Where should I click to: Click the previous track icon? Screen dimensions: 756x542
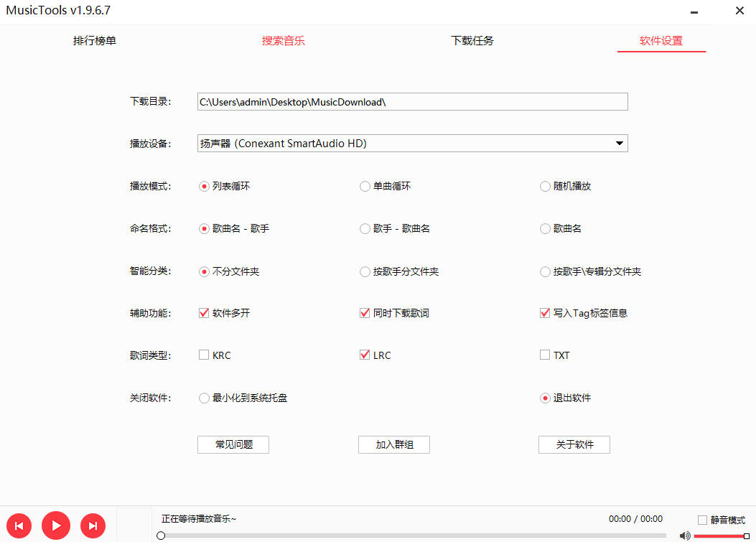[19, 525]
